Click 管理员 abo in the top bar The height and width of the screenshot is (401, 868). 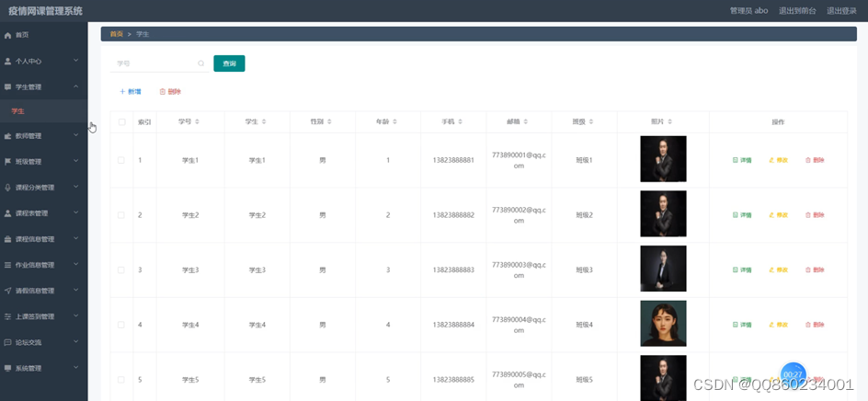point(748,10)
